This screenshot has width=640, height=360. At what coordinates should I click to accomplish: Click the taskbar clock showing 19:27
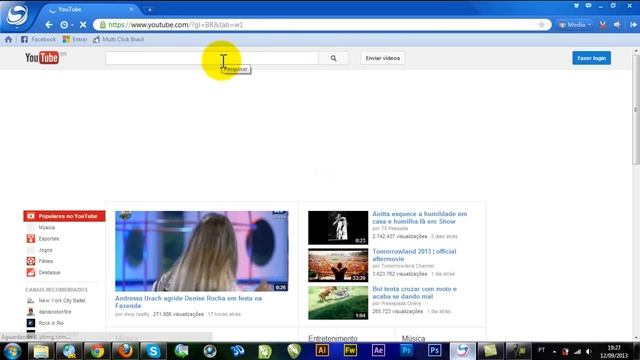pyautogui.click(x=614, y=351)
